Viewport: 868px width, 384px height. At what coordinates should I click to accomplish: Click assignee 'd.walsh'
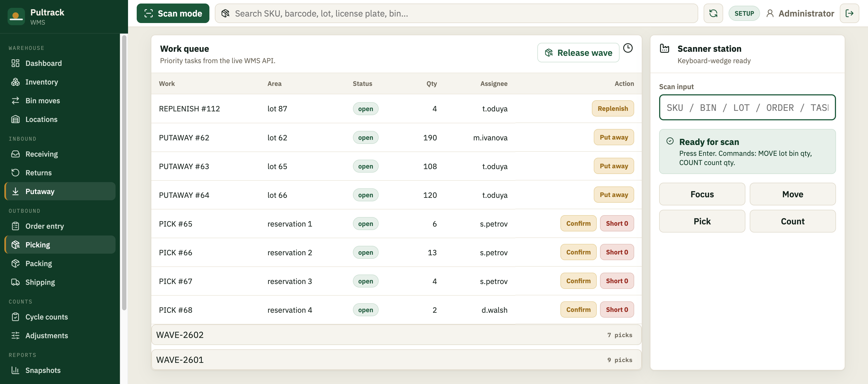pos(494,310)
